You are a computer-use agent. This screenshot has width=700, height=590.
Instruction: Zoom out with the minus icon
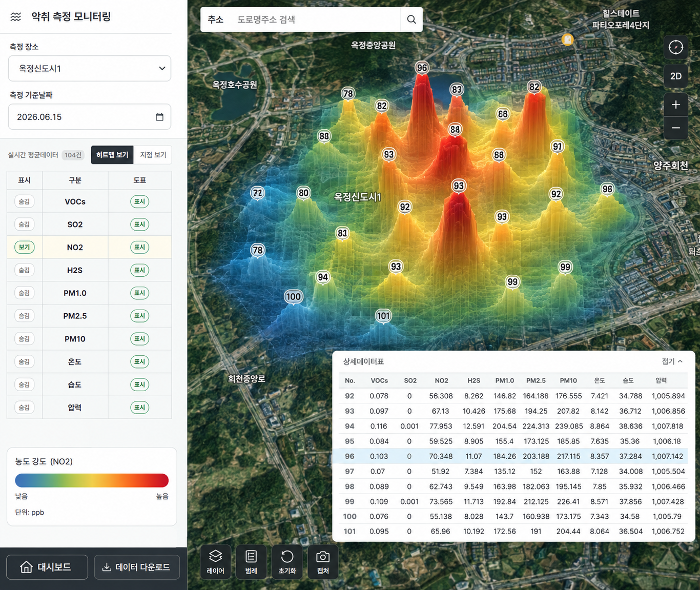point(675,128)
